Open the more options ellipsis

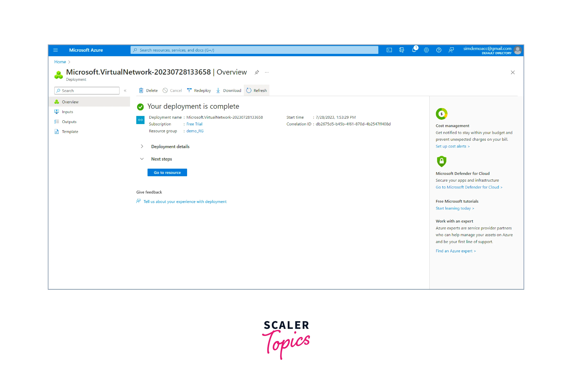point(266,72)
